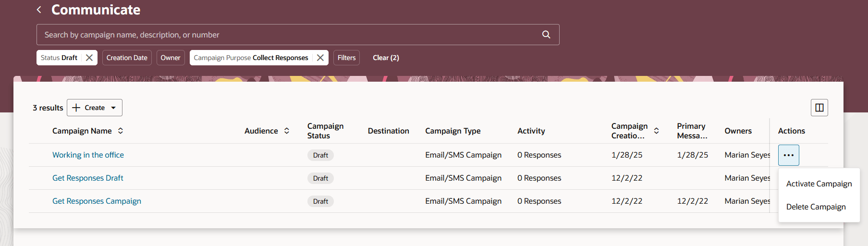Open the Owner filter

tap(171, 58)
